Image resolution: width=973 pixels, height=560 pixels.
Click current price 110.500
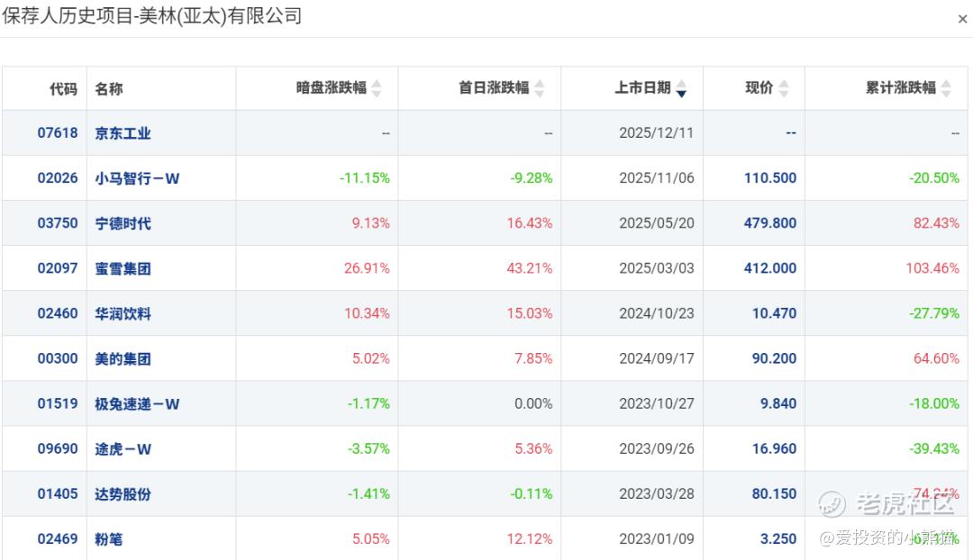coord(770,178)
